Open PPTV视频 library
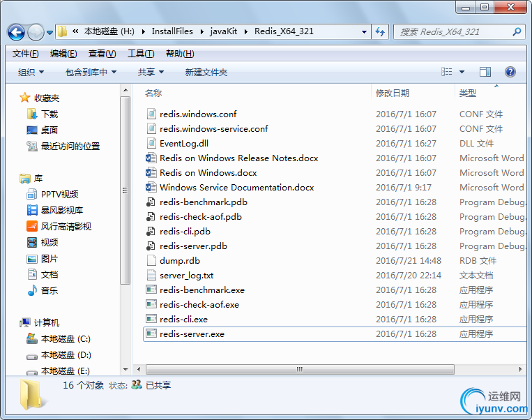This screenshot has width=532, height=420. (59, 194)
